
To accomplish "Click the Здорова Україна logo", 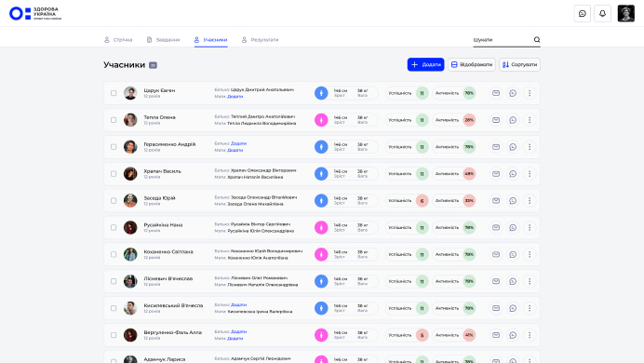I will [x=35, y=13].
